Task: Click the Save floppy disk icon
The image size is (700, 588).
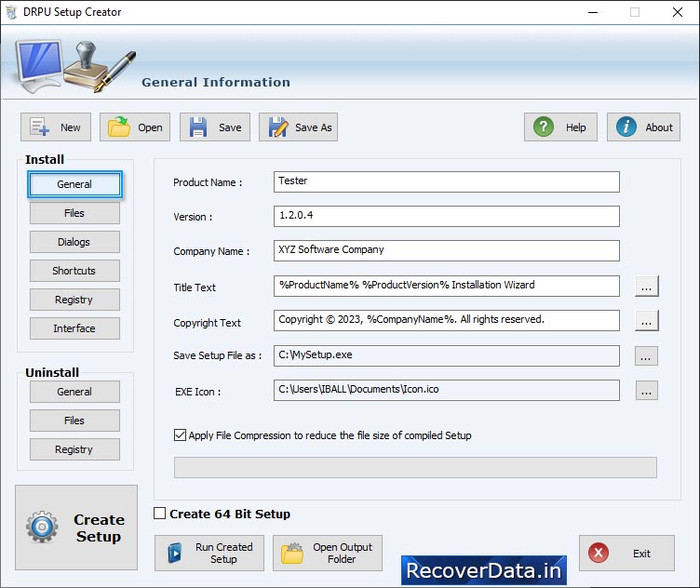Action: click(197, 127)
